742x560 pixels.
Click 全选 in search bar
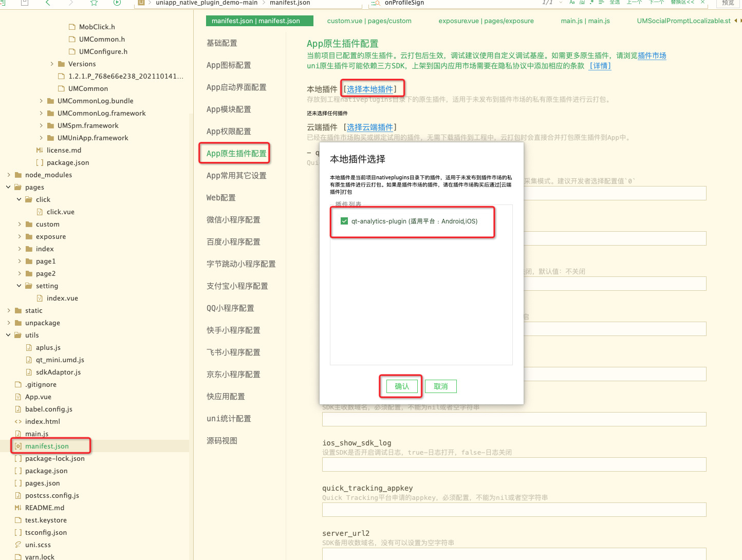pos(615,2)
